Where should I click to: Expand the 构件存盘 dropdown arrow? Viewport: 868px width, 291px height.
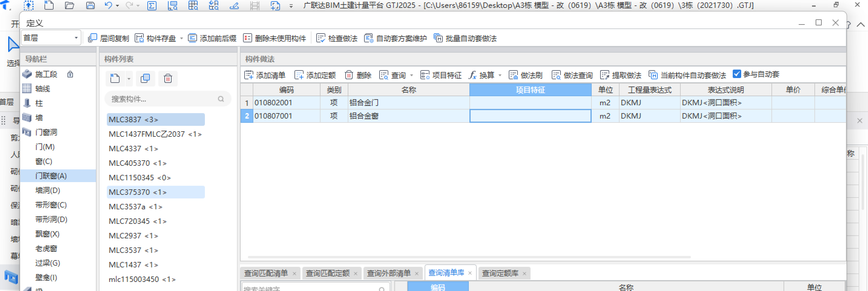[x=181, y=38]
